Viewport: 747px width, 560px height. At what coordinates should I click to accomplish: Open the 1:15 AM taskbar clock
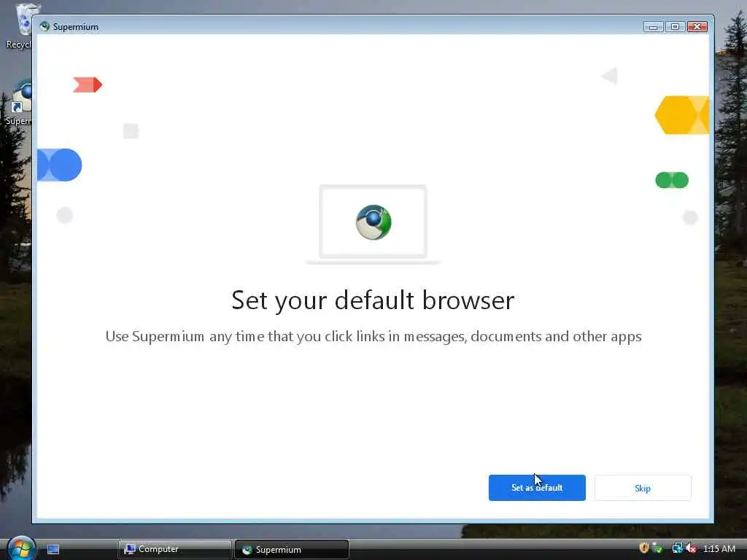pyautogui.click(x=719, y=548)
